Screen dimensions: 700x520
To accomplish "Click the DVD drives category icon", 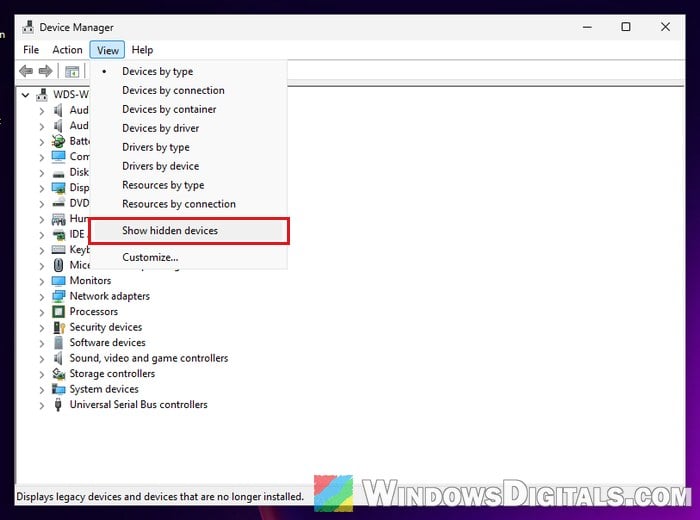I will 58,203.
